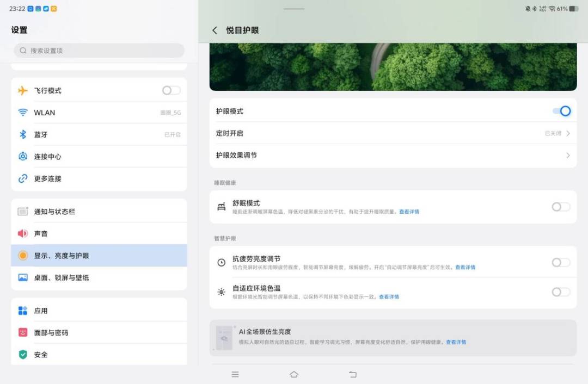Expand 定时开启 using its chevron
Screen dimensions: 588x384
pos(568,133)
